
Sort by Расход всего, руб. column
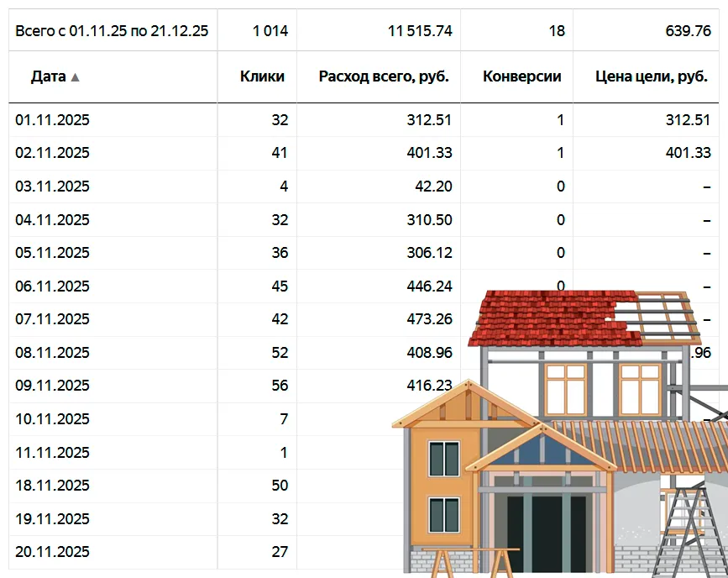coord(384,76)
